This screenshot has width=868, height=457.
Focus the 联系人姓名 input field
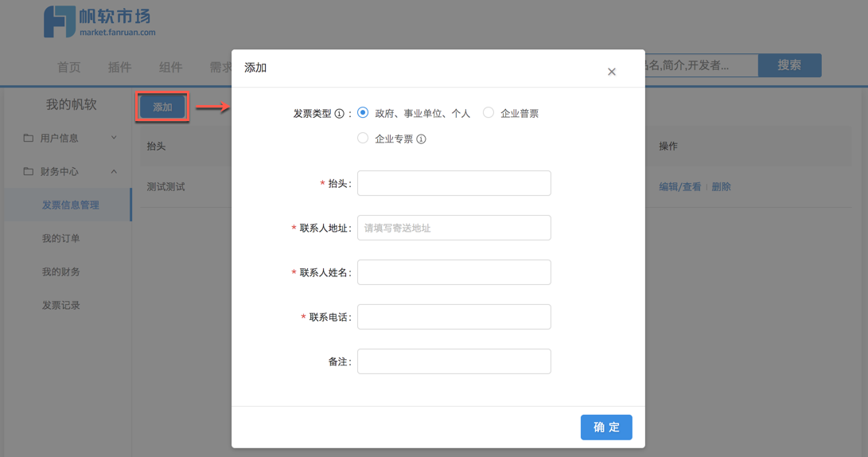(454, 272)
